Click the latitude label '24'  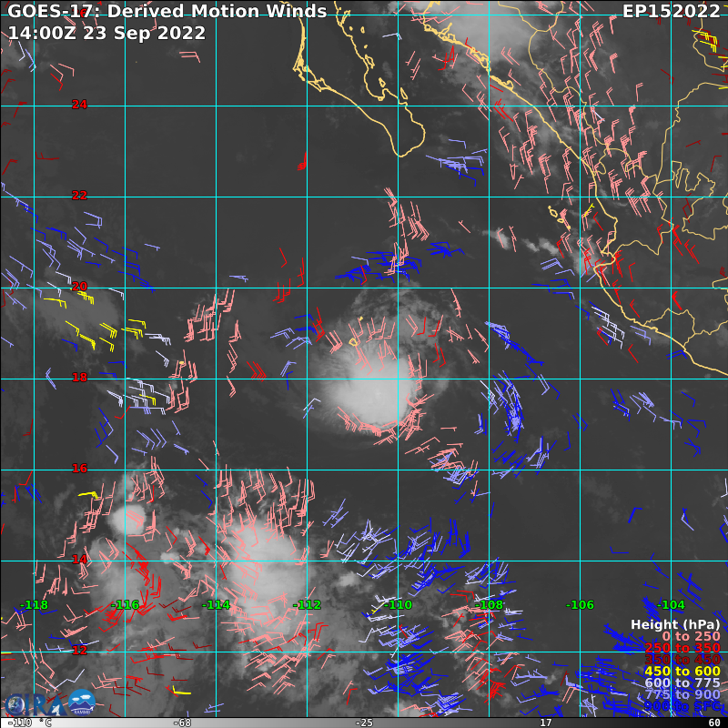pyautogui.click(x=79, y=105)
